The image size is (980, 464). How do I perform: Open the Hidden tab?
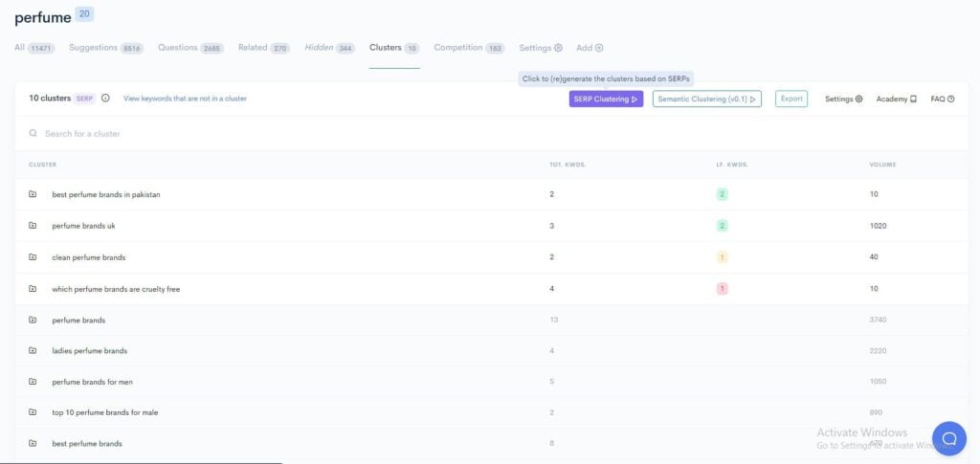329,48
